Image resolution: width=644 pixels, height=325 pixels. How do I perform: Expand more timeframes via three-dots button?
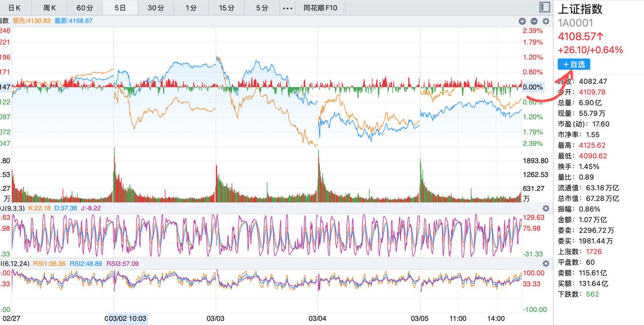coord(287,8)
